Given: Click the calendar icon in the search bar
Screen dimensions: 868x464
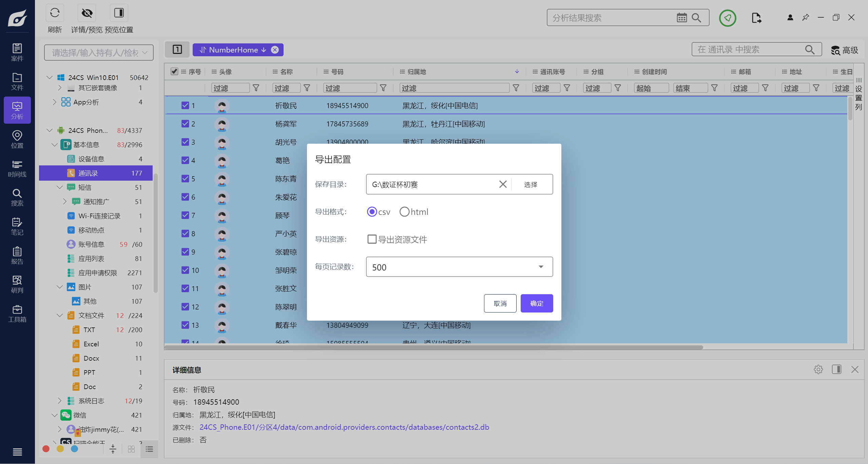Looking at the screenshot, I should (x=681, y=18).
